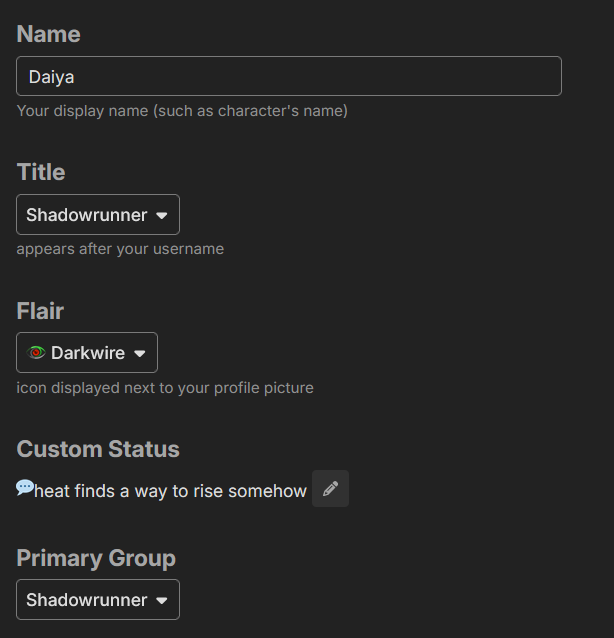Open the Title dropdown showing Shadowrunner

97,215
